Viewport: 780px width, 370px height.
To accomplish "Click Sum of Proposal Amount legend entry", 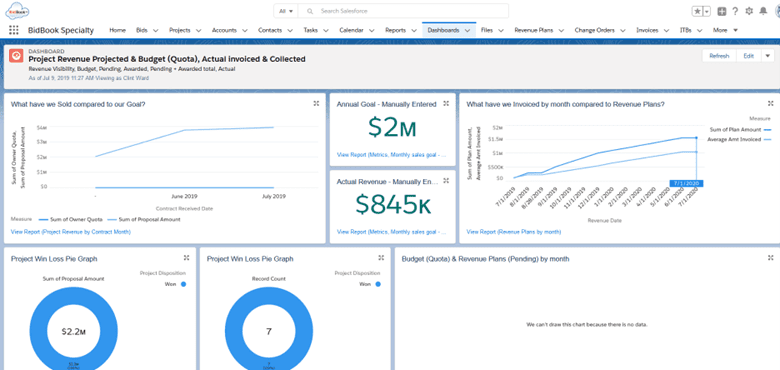I will pyautogui.click(x=144, y=219).
